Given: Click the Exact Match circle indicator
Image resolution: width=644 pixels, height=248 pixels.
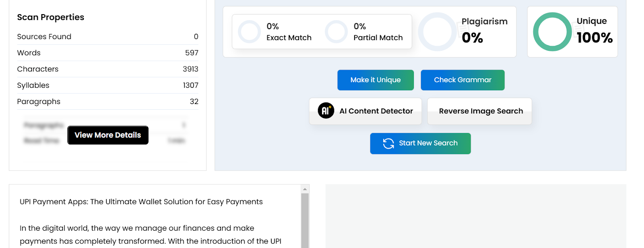Looking at the screenshot, I should pyautogui.click(x=250, y=32).
